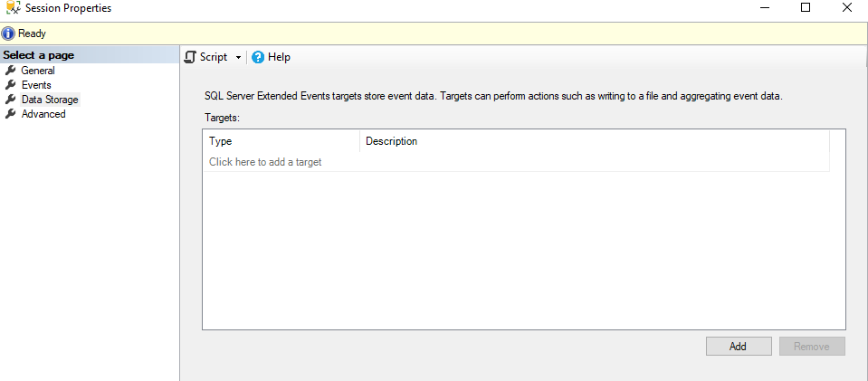Maximize the Session Properties window

tap(806, 8)
